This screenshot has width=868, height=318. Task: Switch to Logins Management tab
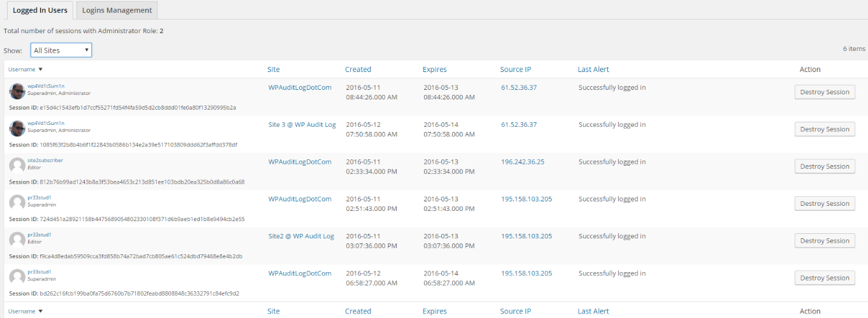(x=117, y=10)
